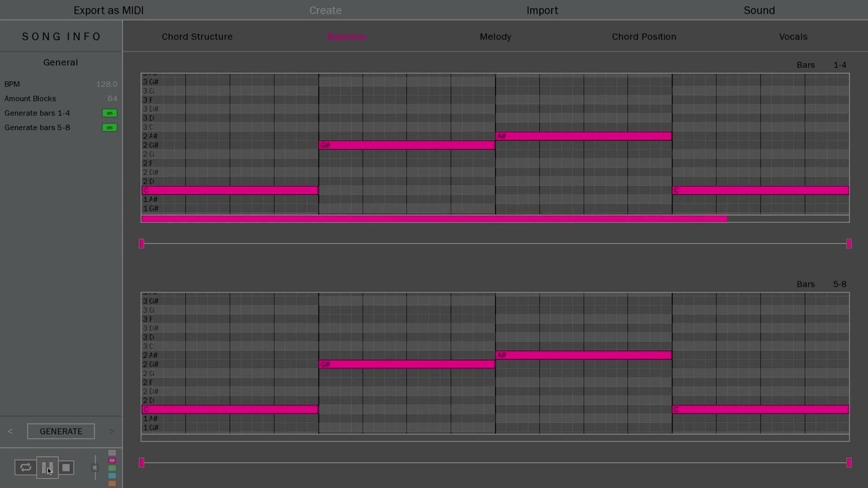868x488 pixels.
Task: Go to previous generation with left arrow
Action: [10, 431]
